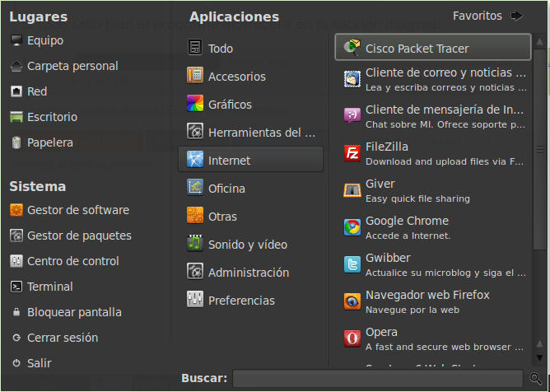Click the Centro de control icon
The image size is (550, 392).
point(16,261)
